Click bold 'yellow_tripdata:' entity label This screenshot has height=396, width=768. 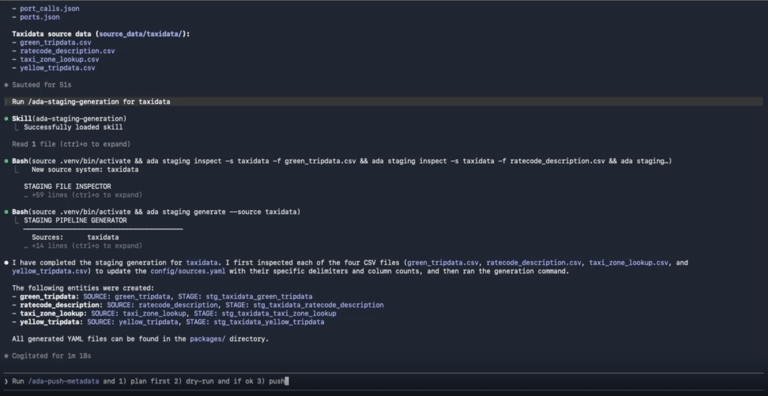tap(51, 322)
